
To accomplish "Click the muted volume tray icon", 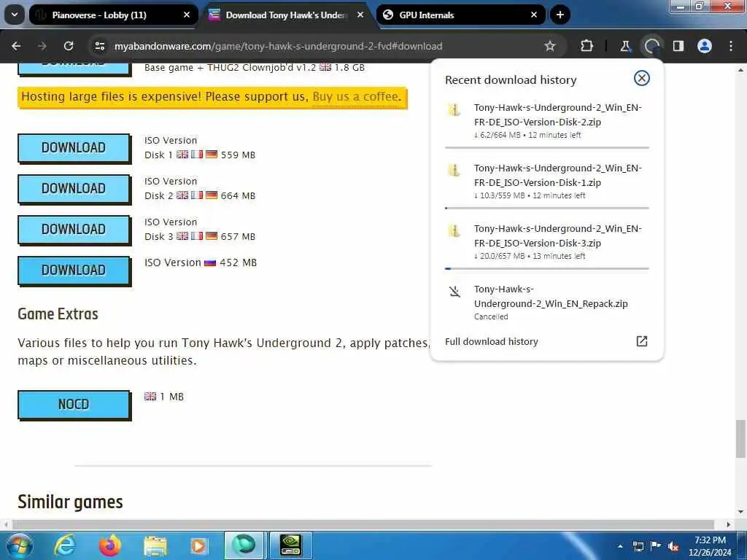I will [673, 546].
